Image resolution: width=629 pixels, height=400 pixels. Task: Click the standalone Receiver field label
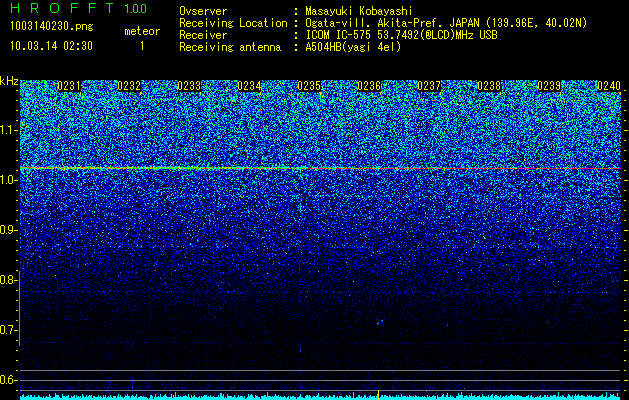pyautogui.click(x=203, y=35)
